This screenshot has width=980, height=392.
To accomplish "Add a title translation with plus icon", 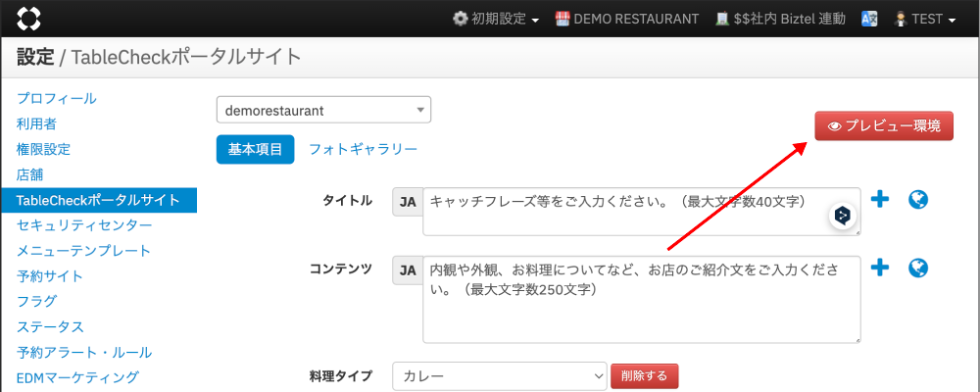I will [x=880, y=200].
